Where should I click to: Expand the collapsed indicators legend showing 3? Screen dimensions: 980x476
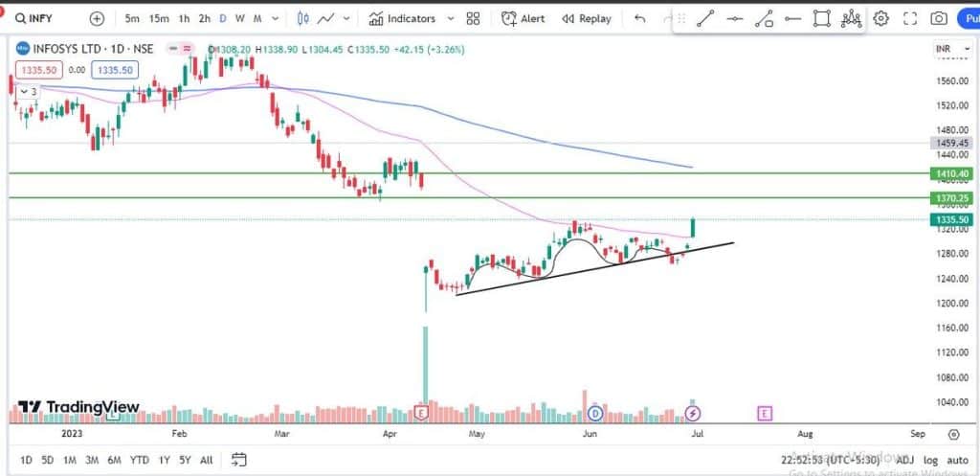27,92
